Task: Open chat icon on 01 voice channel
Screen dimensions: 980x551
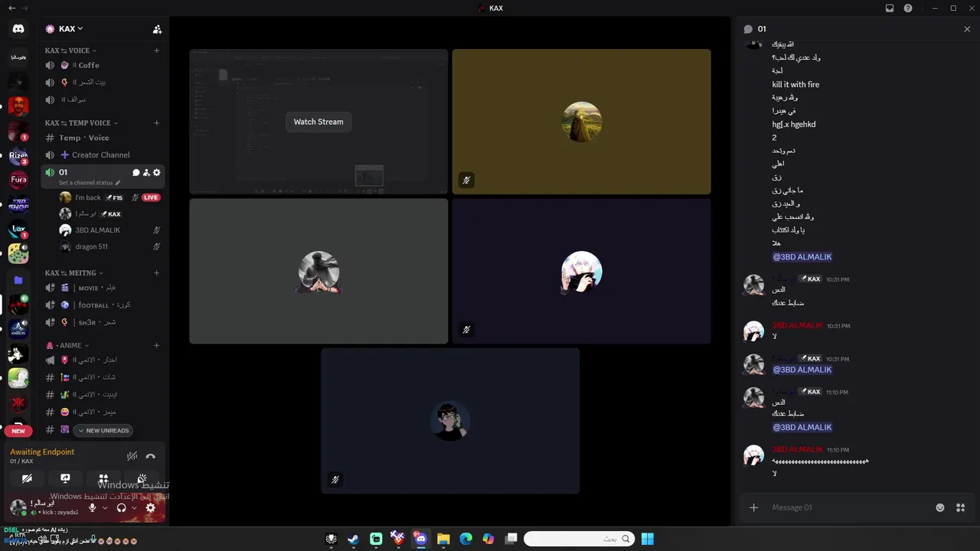Action: point(136,172)
